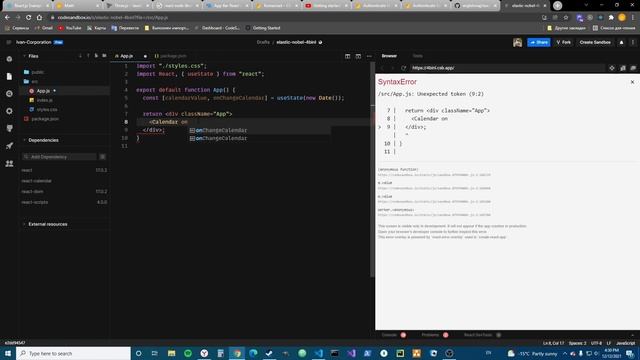Collapse the src folder
Screen dimensions: 640x360
tap(34, 82)
